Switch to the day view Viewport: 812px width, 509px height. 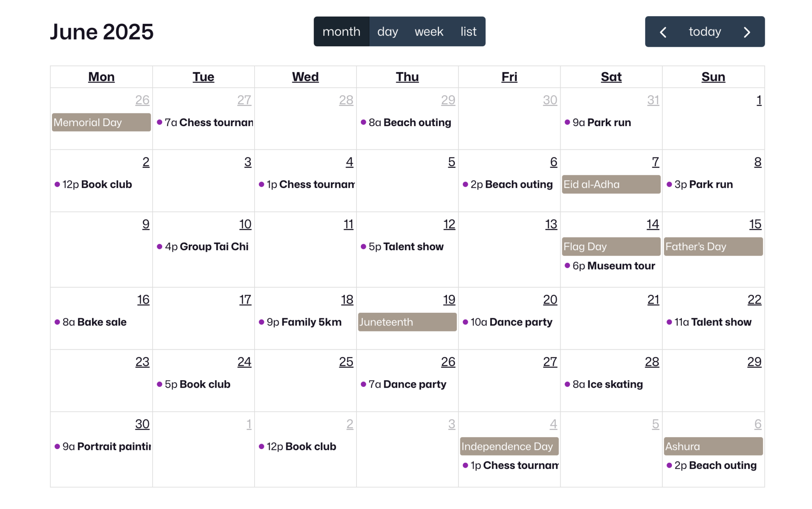point(387,32)
